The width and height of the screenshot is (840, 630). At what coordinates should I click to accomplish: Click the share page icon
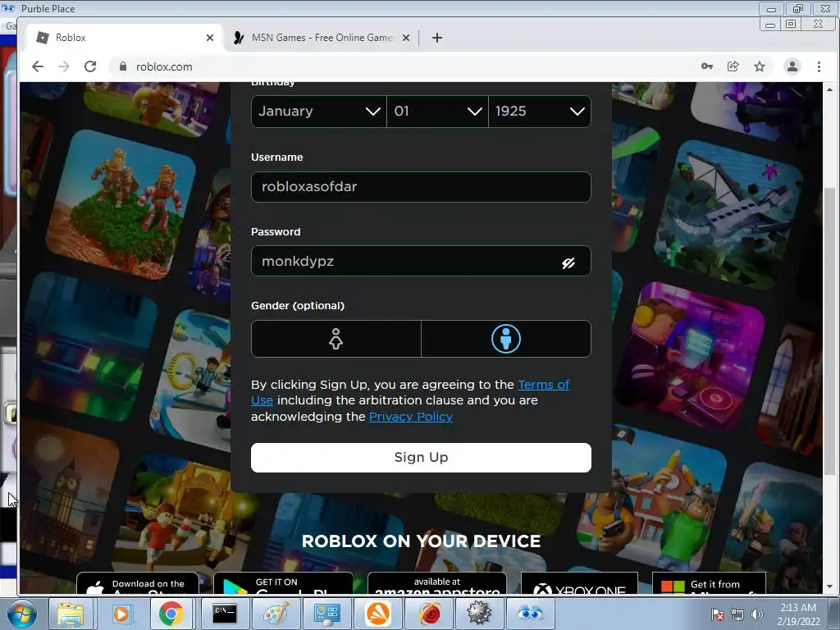[x=733, y=66]
